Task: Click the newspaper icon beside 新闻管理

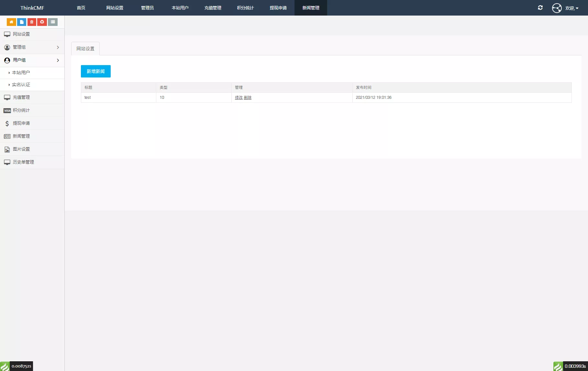Action: click(x=7, y=136)
